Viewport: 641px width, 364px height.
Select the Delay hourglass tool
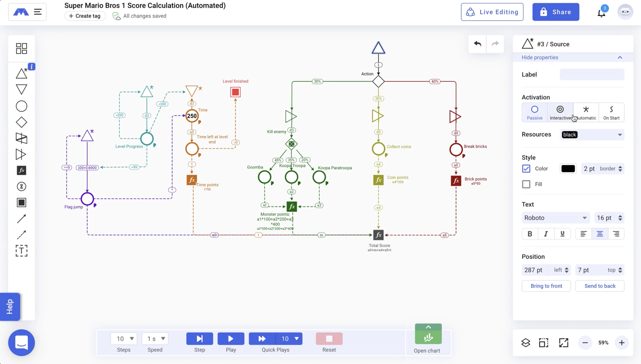(x=21, y=187)
